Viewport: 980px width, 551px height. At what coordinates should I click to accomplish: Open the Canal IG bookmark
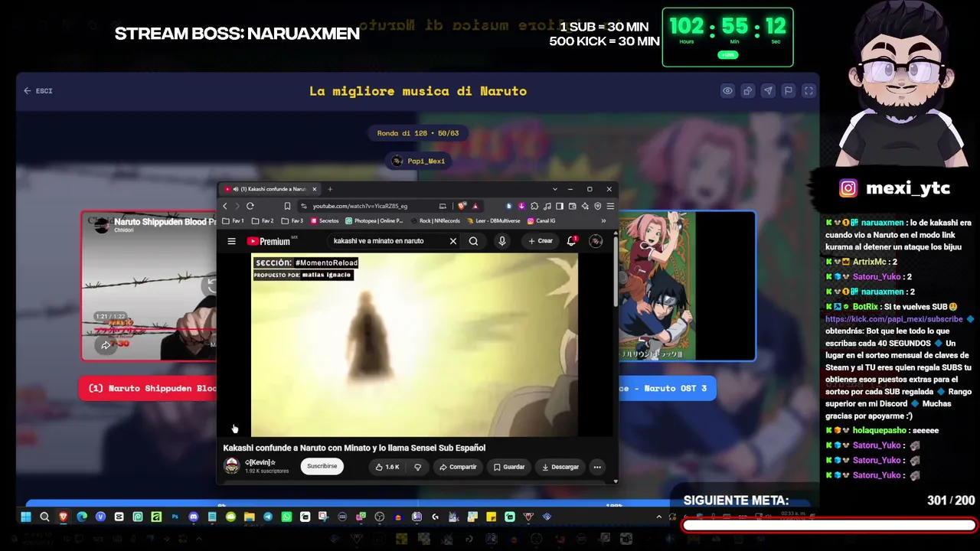coord(541,221)
